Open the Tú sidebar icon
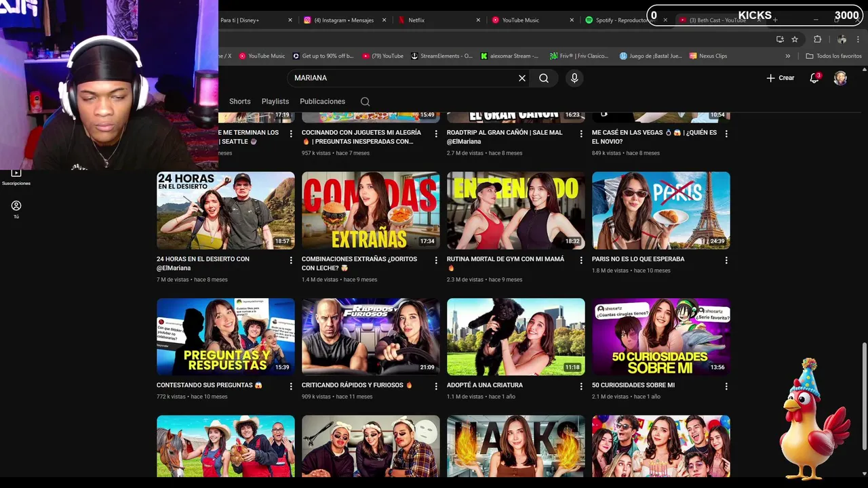868x488 pixels. tap(16, 209)
